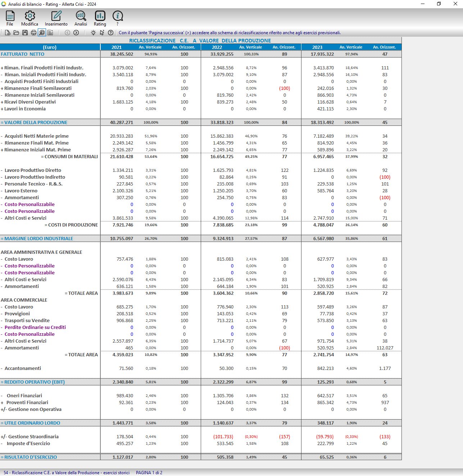The image size is (463, 476).
Task: Click the 2023 column header
Action: point(317,47)
